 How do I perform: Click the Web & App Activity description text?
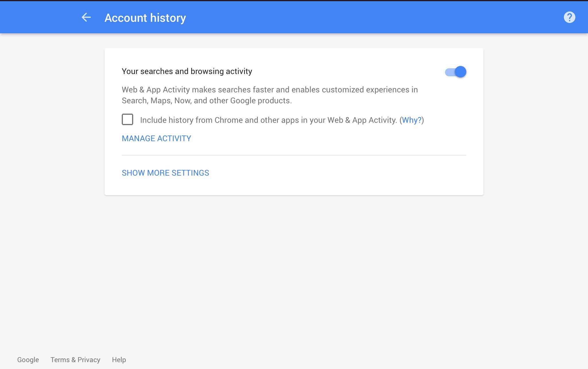click(269, 95)
